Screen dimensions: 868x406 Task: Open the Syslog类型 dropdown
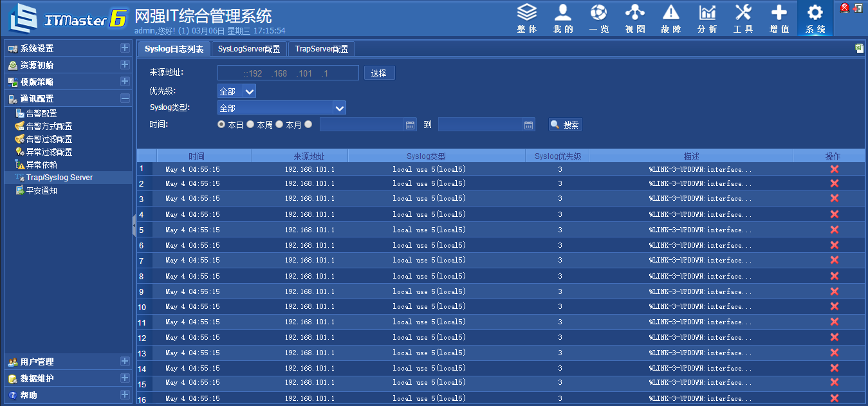282,108
